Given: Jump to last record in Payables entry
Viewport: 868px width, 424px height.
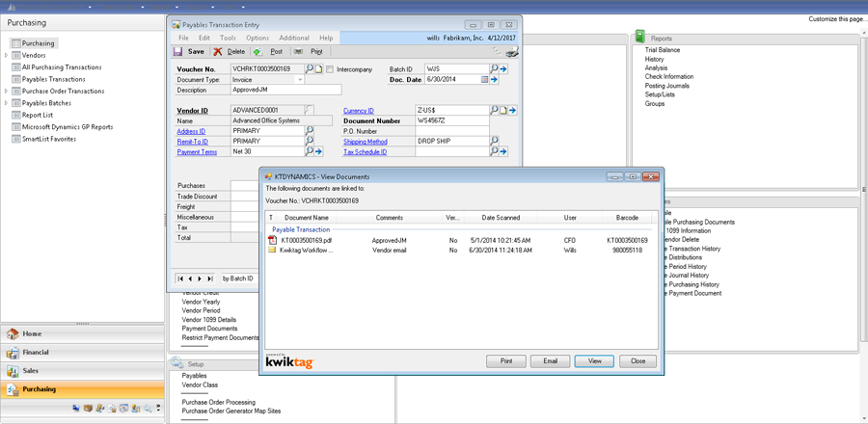Looking at the screenshot, I should pos(209,278).
